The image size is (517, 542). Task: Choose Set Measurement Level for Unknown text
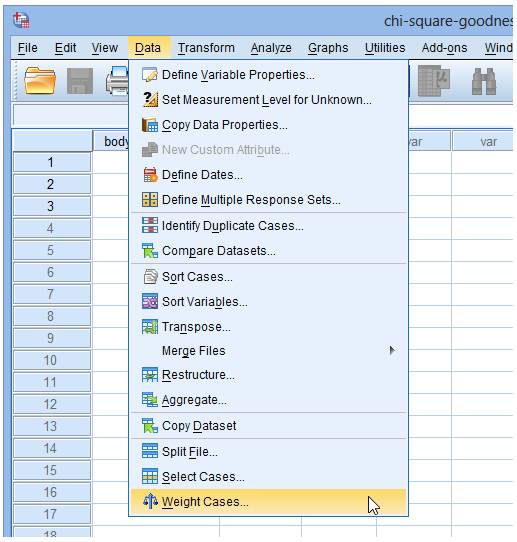[267, 100]
